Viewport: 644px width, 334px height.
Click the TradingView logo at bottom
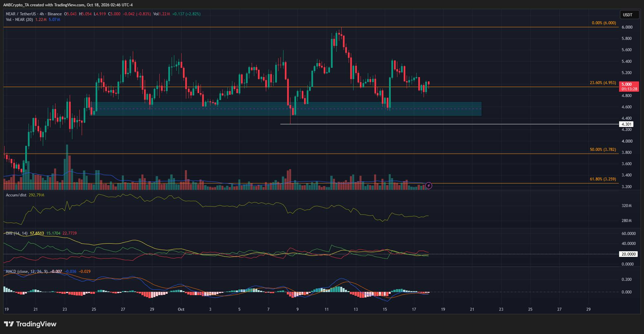click(x=30, y=324)
